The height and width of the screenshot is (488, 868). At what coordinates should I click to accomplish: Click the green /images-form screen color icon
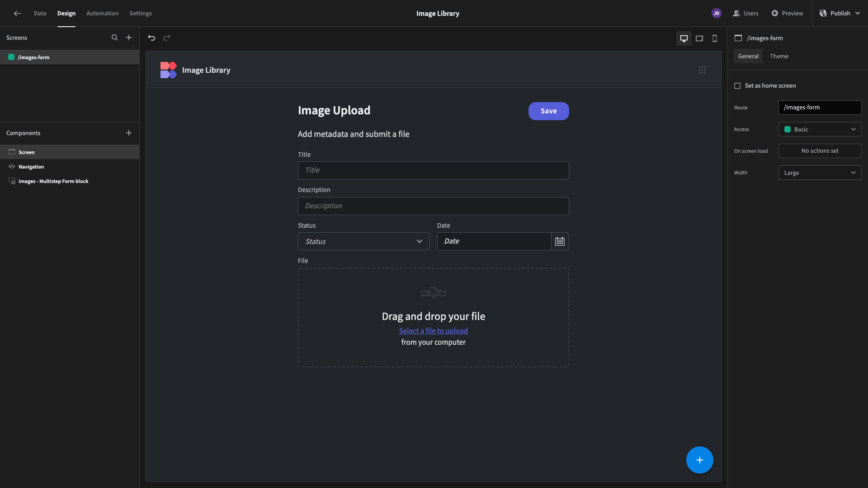11,57
